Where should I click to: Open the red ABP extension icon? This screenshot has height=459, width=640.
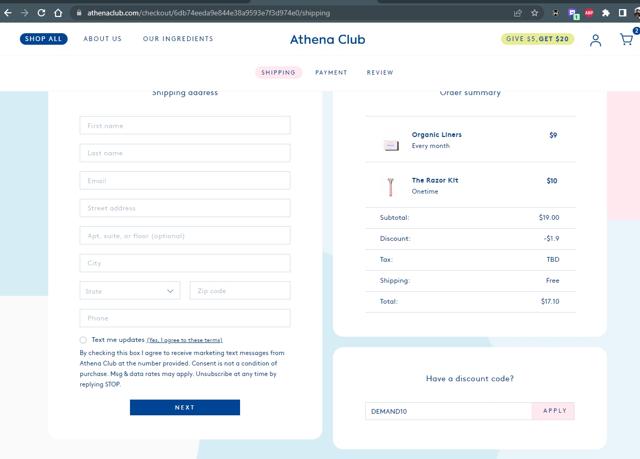coord(589,13)
